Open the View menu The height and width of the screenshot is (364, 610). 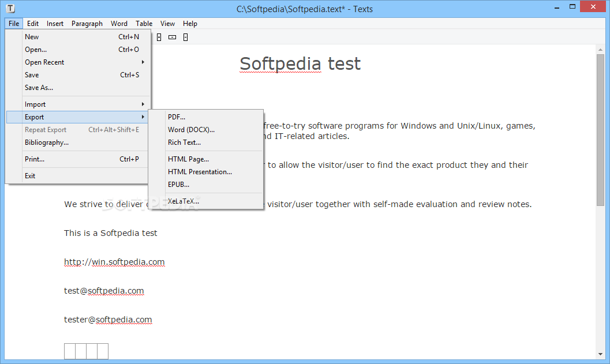click(x=167, y=23)
